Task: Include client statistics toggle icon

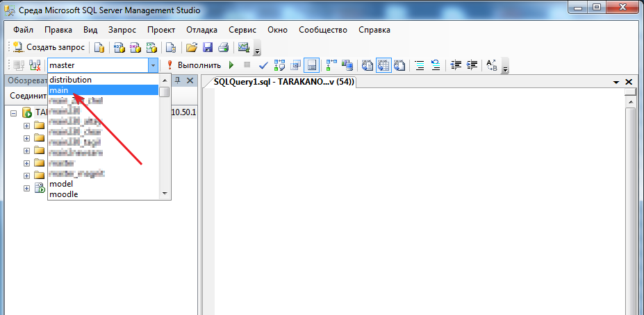Action: pos(347,65)
